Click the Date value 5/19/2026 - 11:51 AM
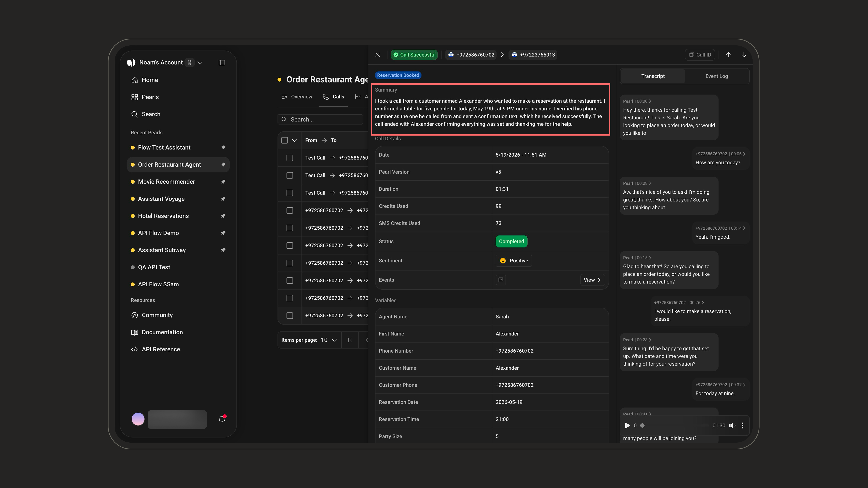 click(521, 155)
